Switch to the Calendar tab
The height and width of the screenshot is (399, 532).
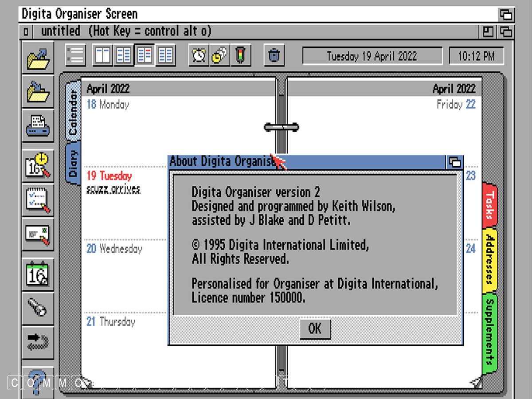73,113
